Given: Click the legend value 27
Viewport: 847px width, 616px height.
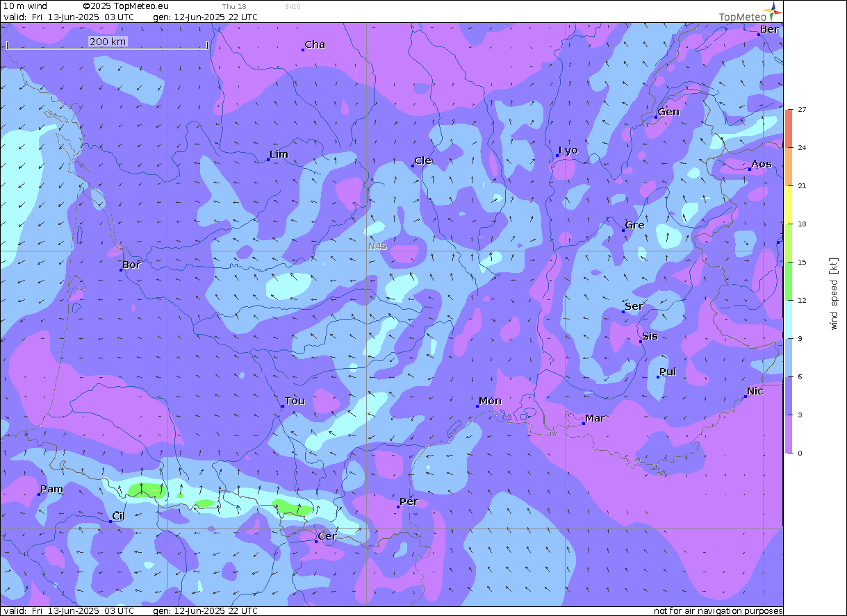Looking at the screenshot, I should click(x=802, y=110).
